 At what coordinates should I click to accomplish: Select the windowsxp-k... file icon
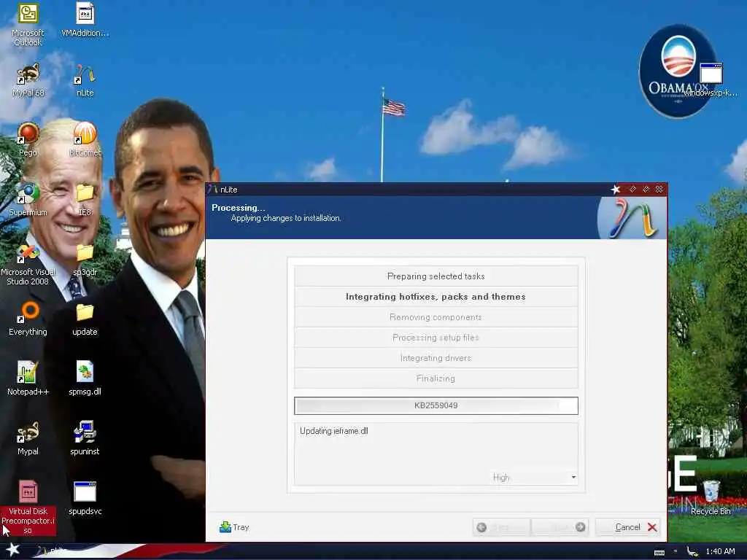pyautogui.click(x=711, y=79)
